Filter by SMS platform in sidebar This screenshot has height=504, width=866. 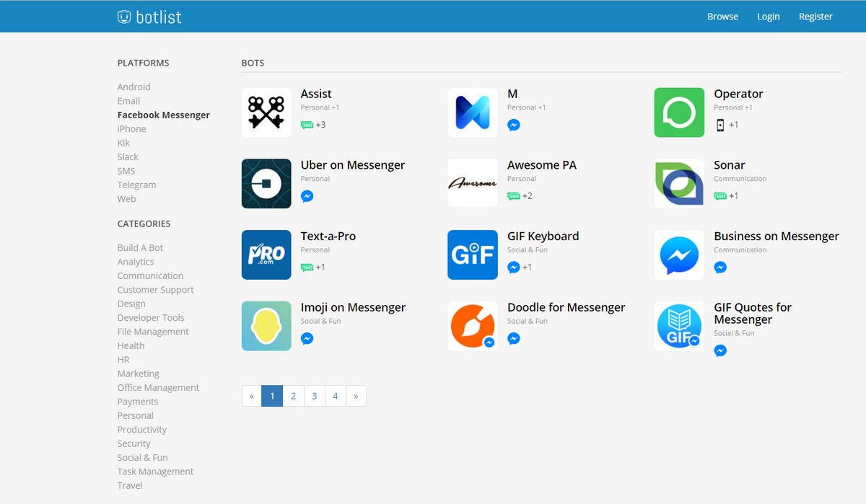126,171
